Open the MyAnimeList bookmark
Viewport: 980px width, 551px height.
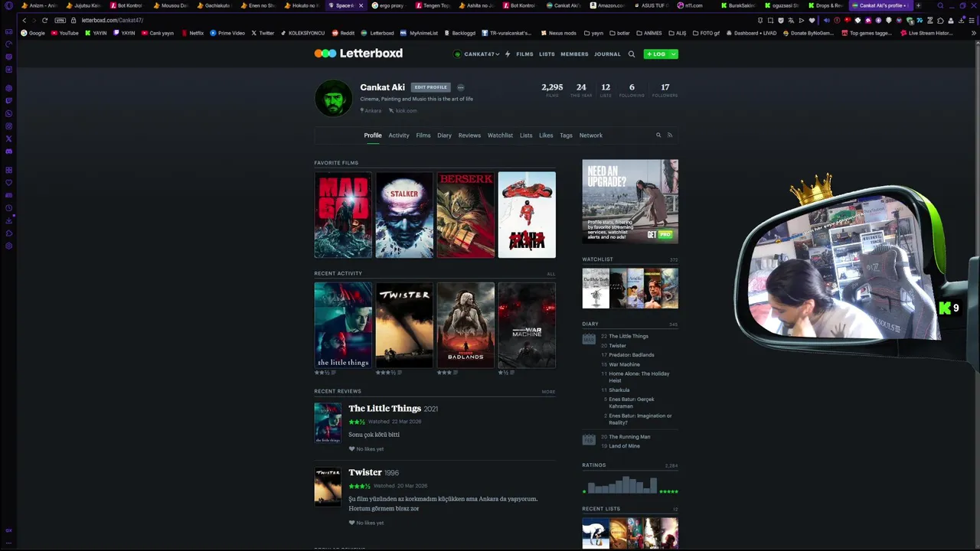tap(419, 33)
